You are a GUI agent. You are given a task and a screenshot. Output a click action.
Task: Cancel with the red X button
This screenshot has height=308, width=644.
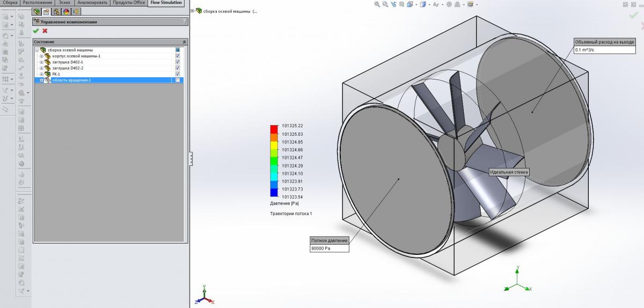tap(45, 31)
